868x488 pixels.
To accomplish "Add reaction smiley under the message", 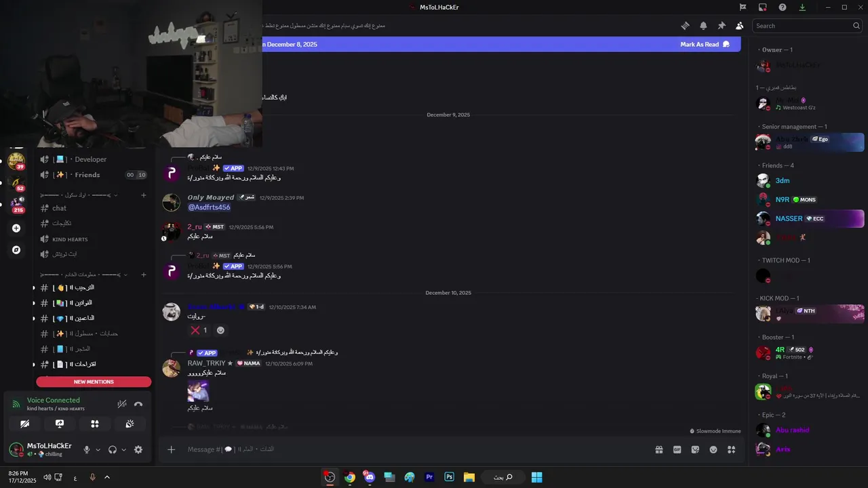I will [220, 330].
